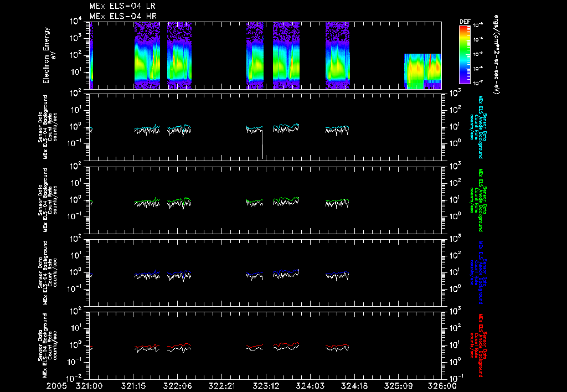Click the '323:12' time axis label

tap(266, 386)
